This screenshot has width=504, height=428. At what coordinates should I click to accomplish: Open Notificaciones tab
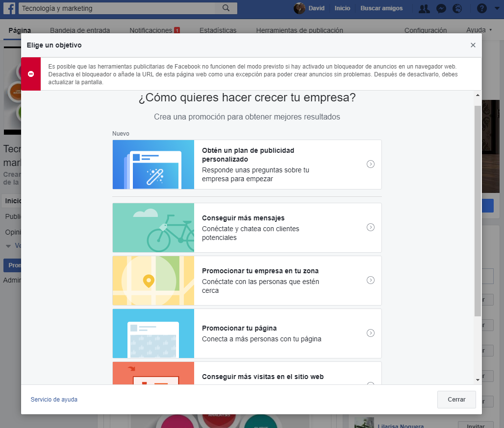point(154,30)
